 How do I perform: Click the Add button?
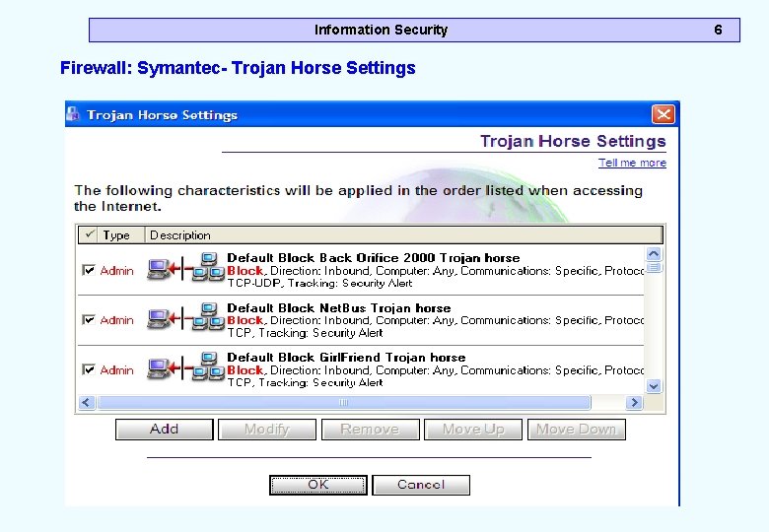165,430
